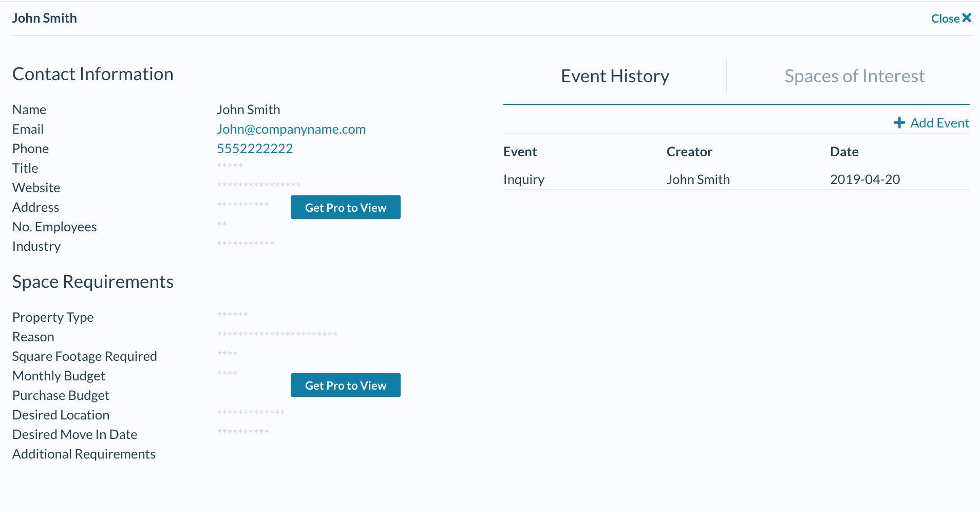Click the Date column header
The width and height of the screenshot is (980, 512).
click(x=844, y=152)
